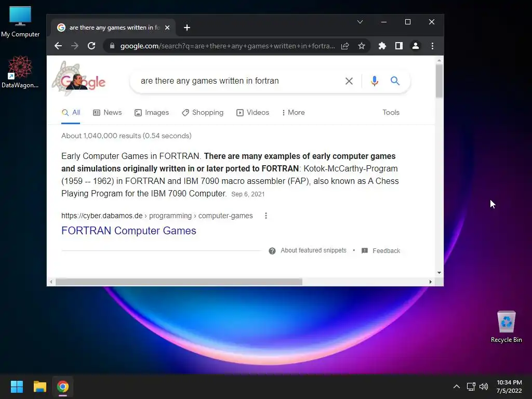Image resolution: width=532 pixels, height=399 pixels.
Task: Open a new tab with the plus button
Action: (x=187, y=28)
